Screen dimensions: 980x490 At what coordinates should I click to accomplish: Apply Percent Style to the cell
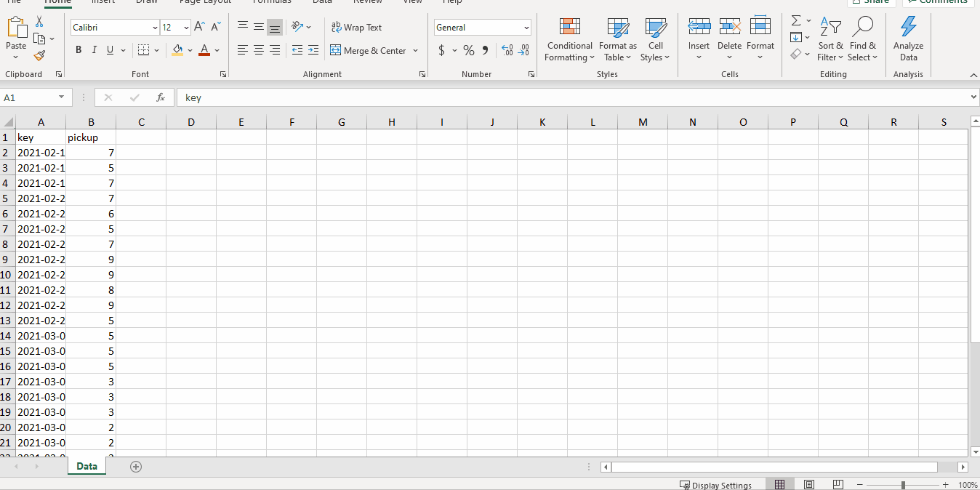469,50
